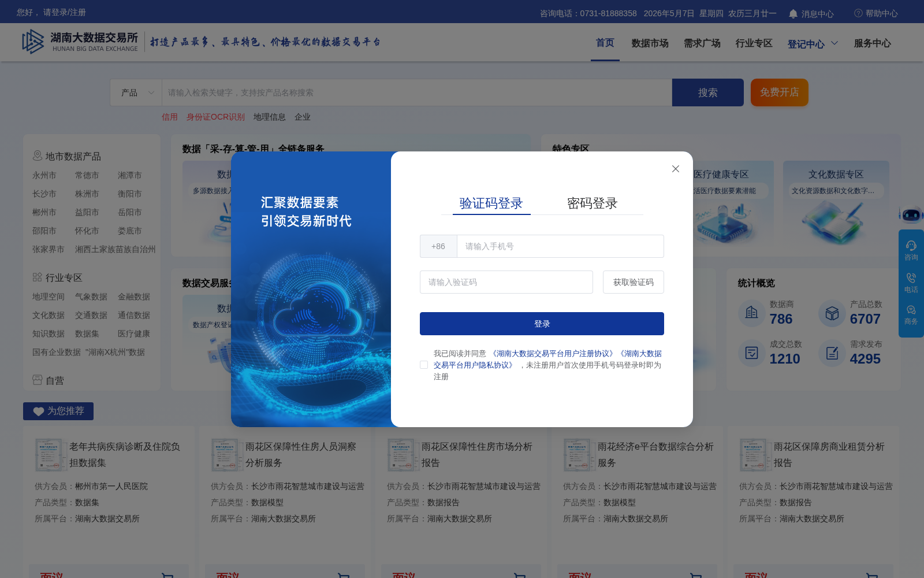Click the floating robot assistant icon
The image size is (924, 578).
[x=911, y=215]
